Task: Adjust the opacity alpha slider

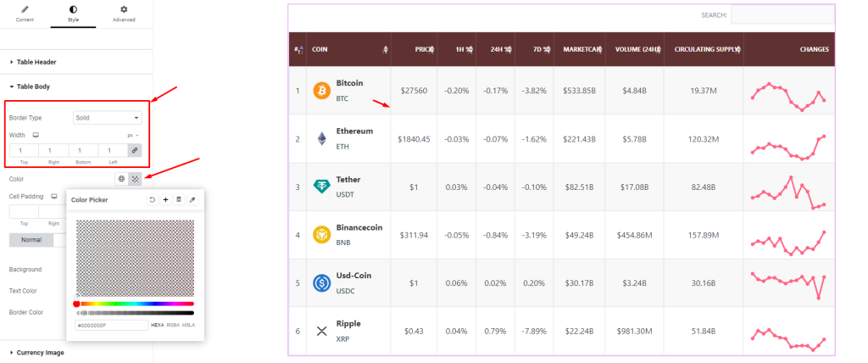Action: click(x=135, y=313)
